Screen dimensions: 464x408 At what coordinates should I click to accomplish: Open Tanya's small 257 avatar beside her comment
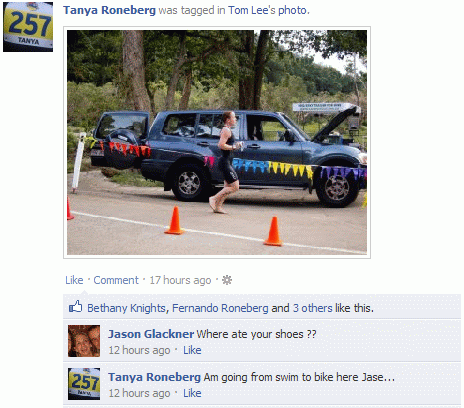(x=84, y=384)
